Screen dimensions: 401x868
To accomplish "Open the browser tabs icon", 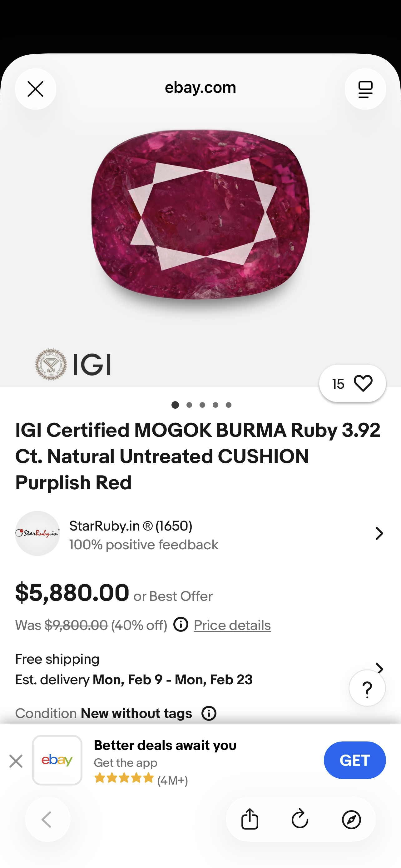I will click(x=365, y=89).
